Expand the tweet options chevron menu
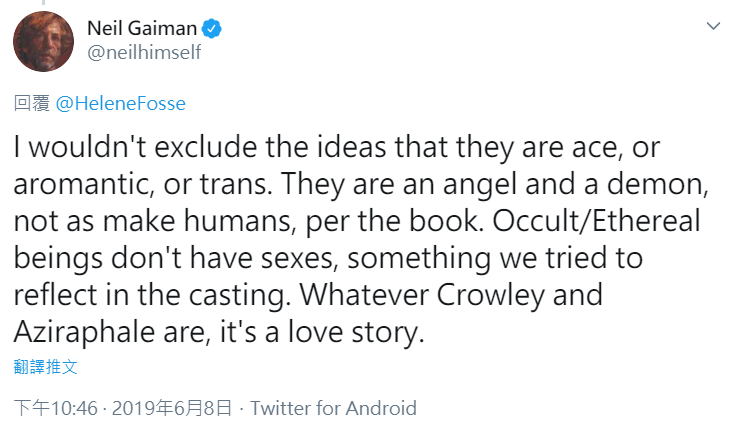The image size is (729, 422). (713, 26)
